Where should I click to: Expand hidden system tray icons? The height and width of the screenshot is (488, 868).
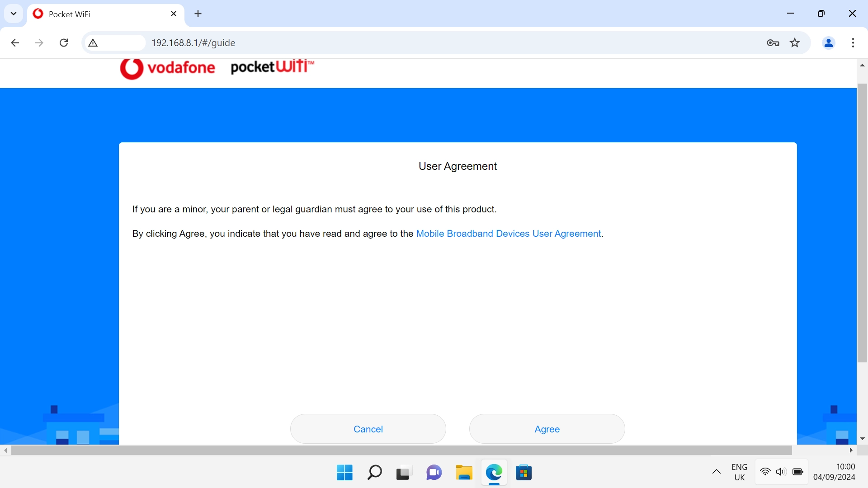click(x=716, y=472)
